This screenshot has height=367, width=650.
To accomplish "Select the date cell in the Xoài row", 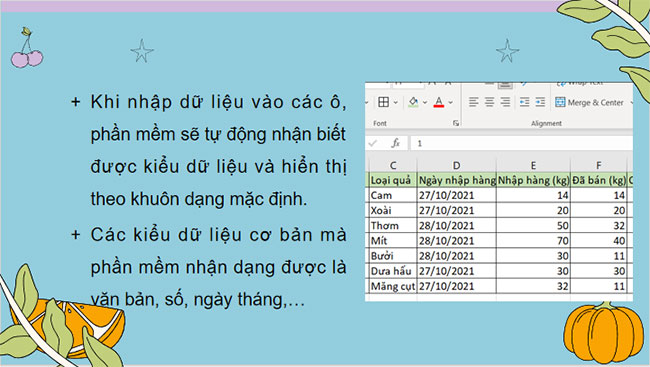I will tap(456, 210).
